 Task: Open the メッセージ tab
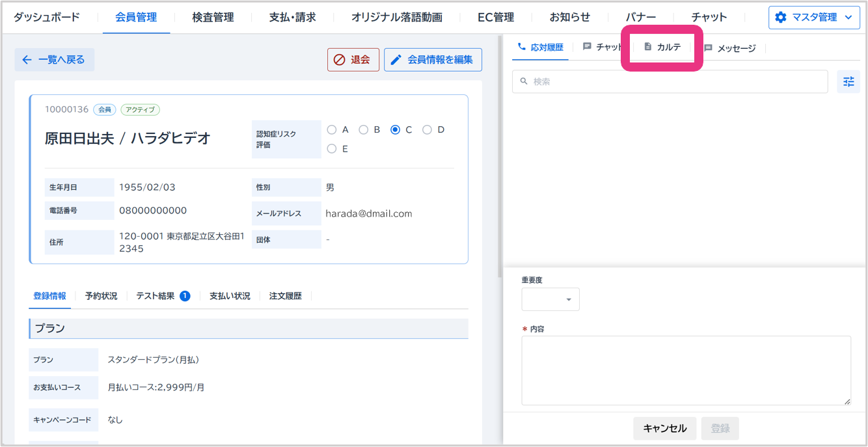729,48
